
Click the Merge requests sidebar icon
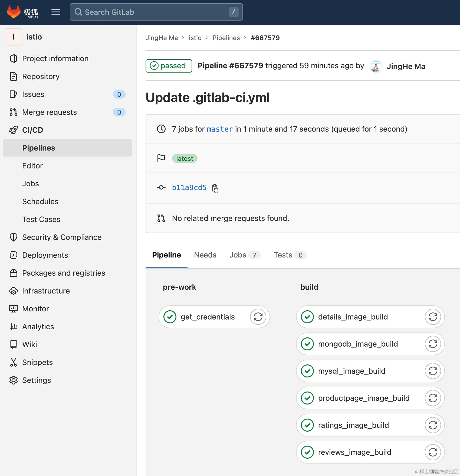click(14, 112)
